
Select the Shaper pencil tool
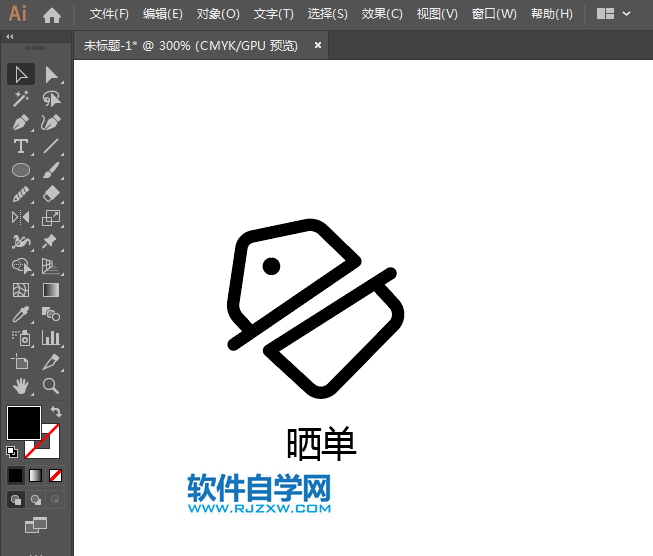(21, 194)
